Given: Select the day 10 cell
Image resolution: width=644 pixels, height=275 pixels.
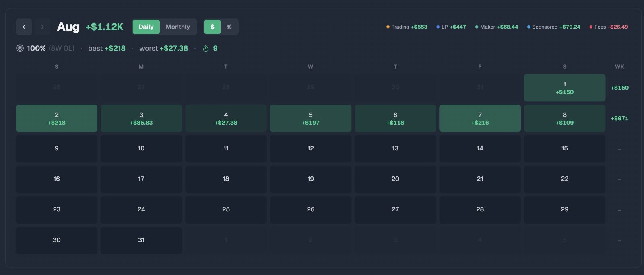Looking at the screenshot, I should coord(141,149).
